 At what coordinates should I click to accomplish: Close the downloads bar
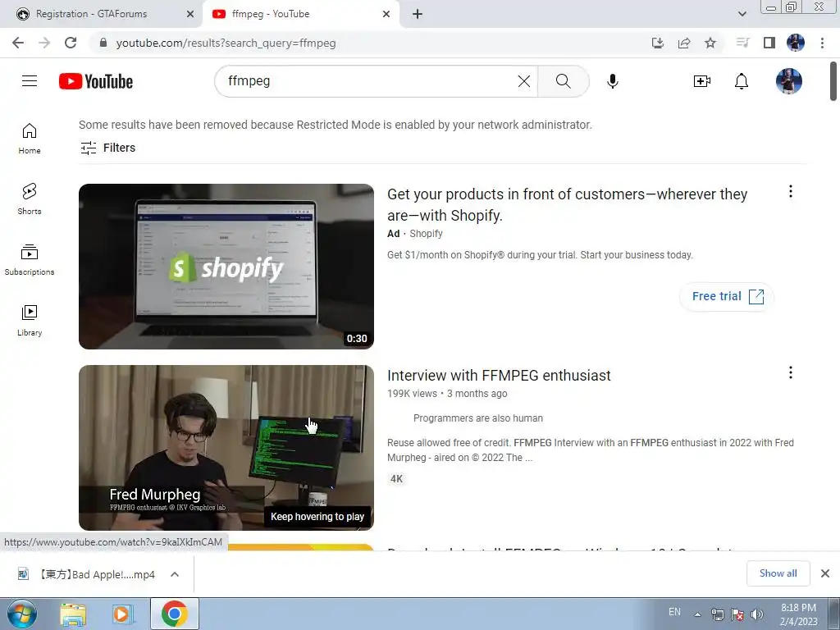click(x=825, y=573)
